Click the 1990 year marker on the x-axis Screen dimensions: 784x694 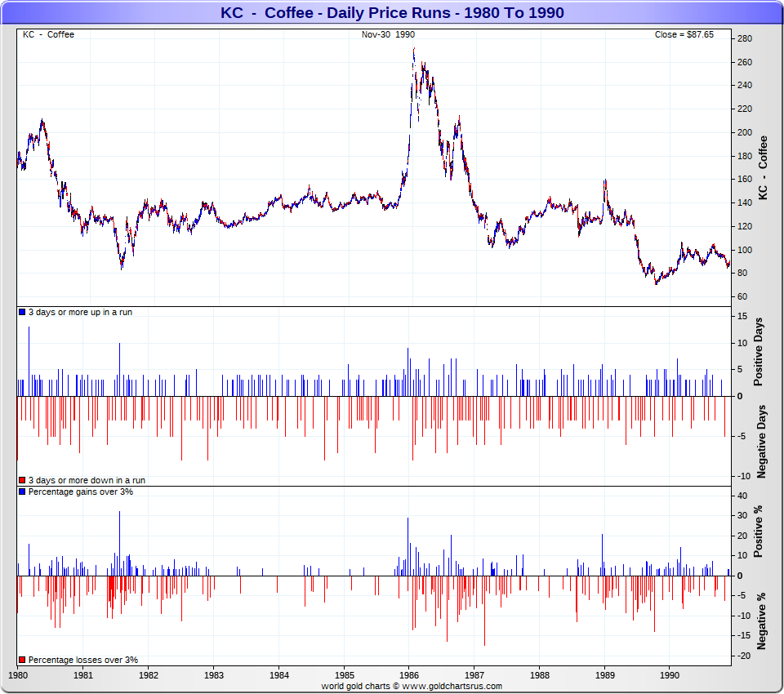click(x=670, y=676)
